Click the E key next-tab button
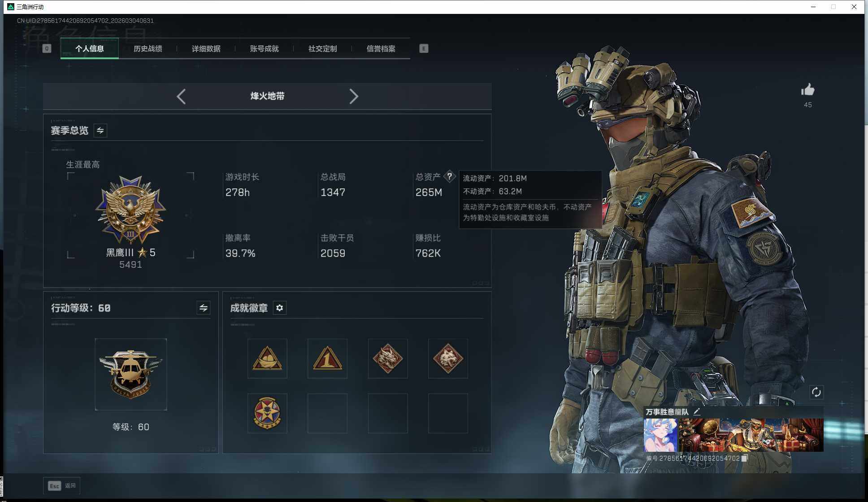 pyautogui.click(x=424, y=48)
